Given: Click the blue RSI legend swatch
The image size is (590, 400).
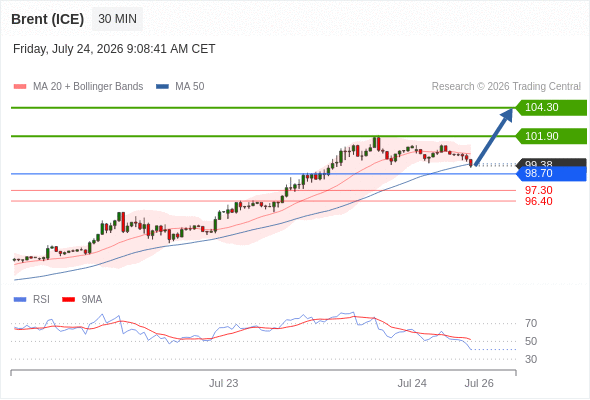Looking at the screenshot, I should tap(20, 300).
